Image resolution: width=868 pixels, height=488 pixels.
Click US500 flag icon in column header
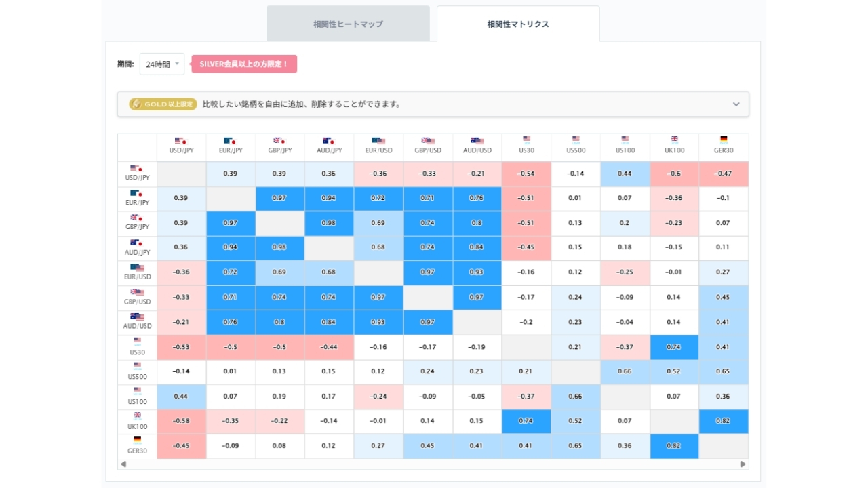click(x=576, y=140)
